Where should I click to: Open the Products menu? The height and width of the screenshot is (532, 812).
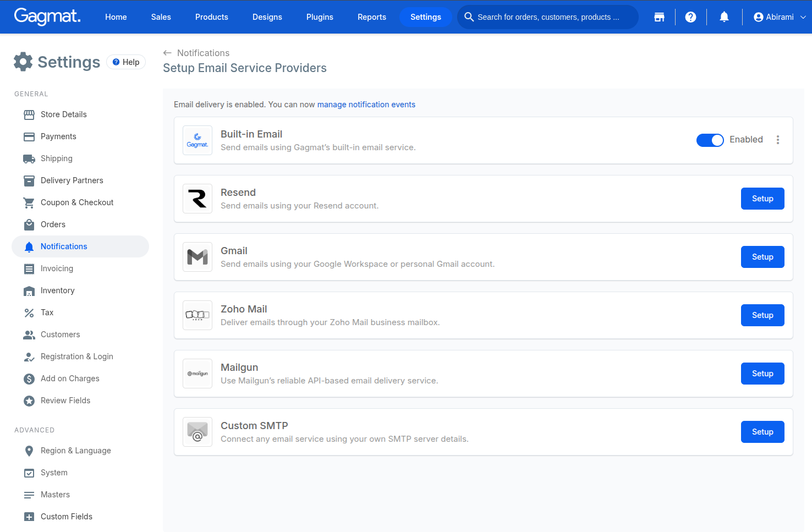pos(212,17)
